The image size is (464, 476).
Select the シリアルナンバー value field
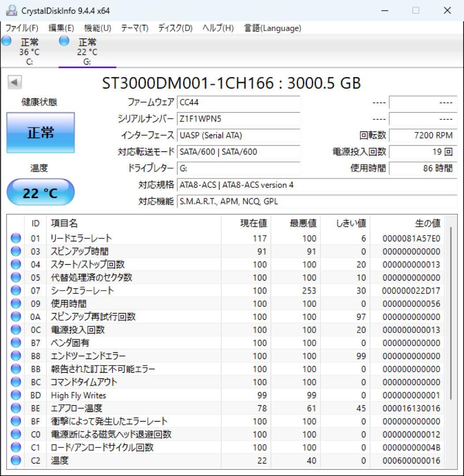pyautogui.click(x=239, y=119)
